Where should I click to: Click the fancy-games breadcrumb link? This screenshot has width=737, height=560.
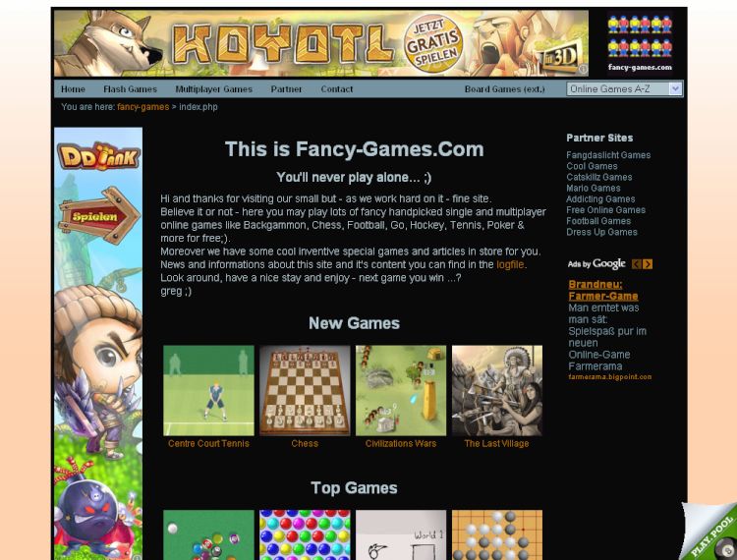142,107
